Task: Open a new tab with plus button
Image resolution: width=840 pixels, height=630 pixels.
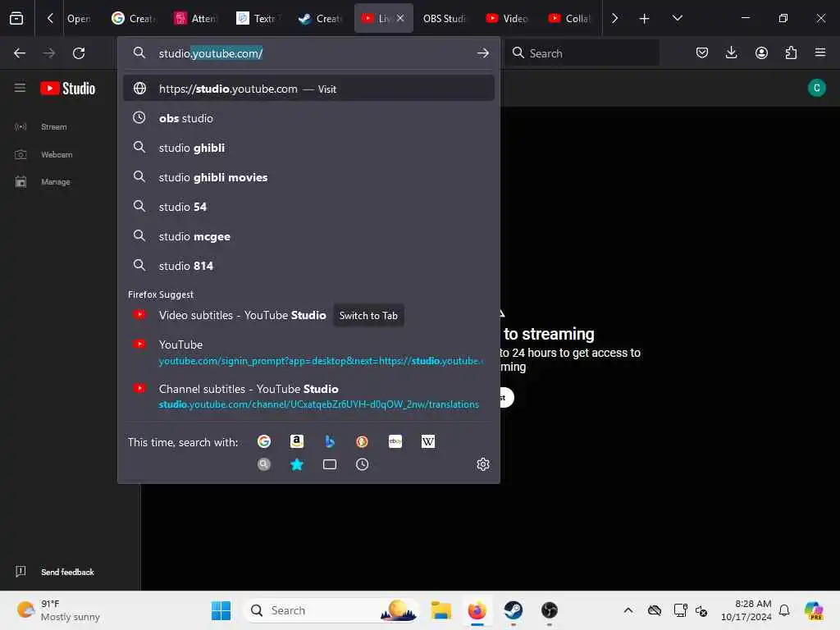Action: tap(644, 18)
